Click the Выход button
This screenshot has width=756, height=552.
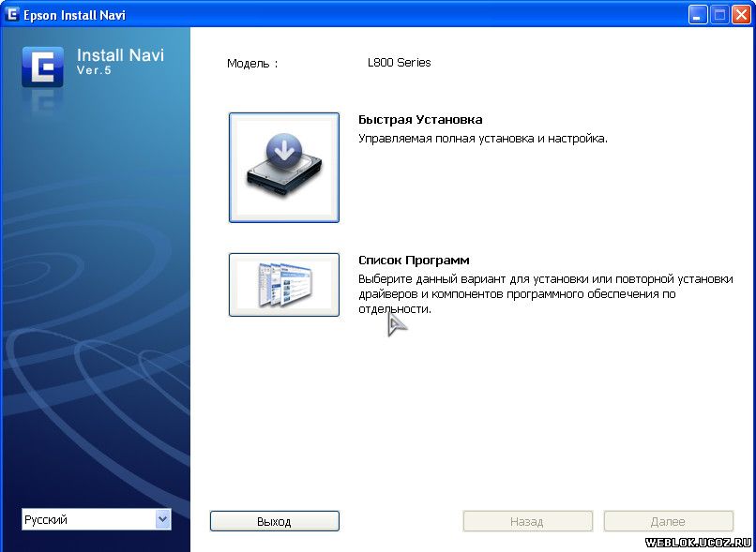(x=274, y=521)
